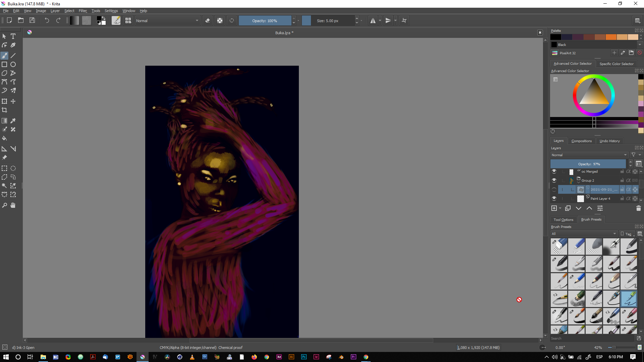Delete the selected layer
This screenshot has width=644, height=362.
[638, 208]
